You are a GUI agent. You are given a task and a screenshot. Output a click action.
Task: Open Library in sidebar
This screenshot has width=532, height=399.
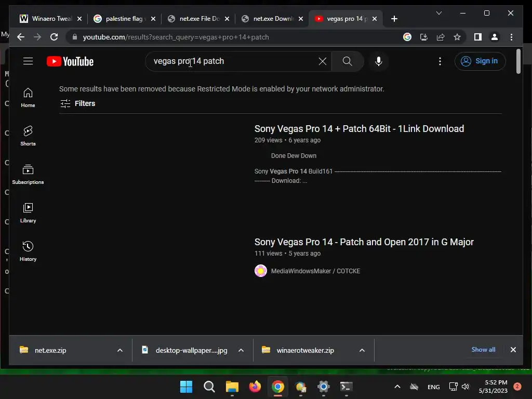click(x=28, y=212)
